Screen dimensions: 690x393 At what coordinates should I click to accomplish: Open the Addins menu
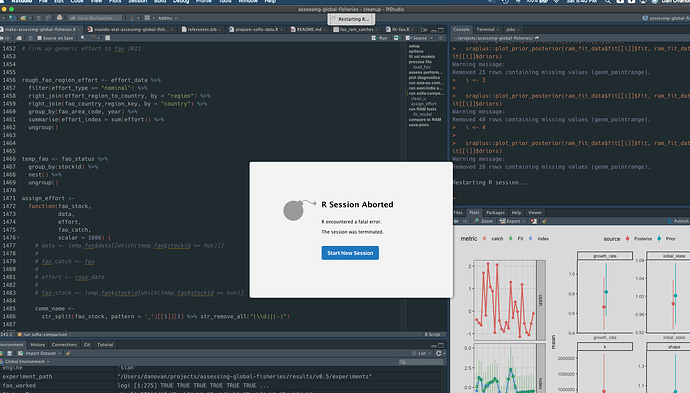(167, 18)
